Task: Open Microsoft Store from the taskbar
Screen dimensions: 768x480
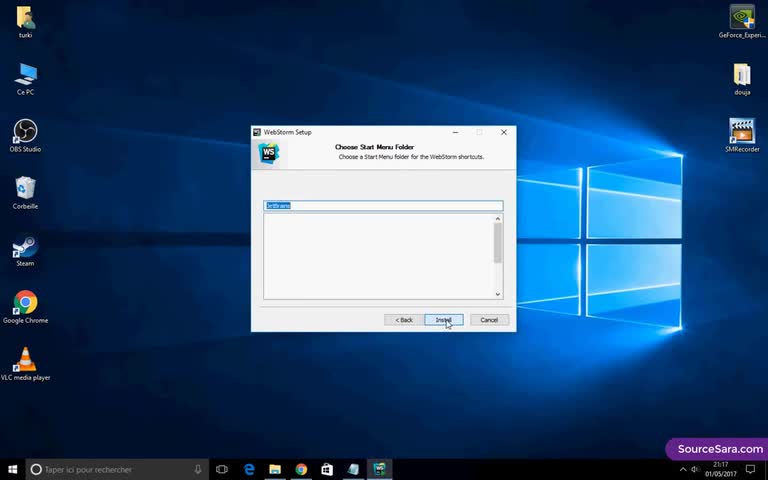Action: tap(327, 469)
